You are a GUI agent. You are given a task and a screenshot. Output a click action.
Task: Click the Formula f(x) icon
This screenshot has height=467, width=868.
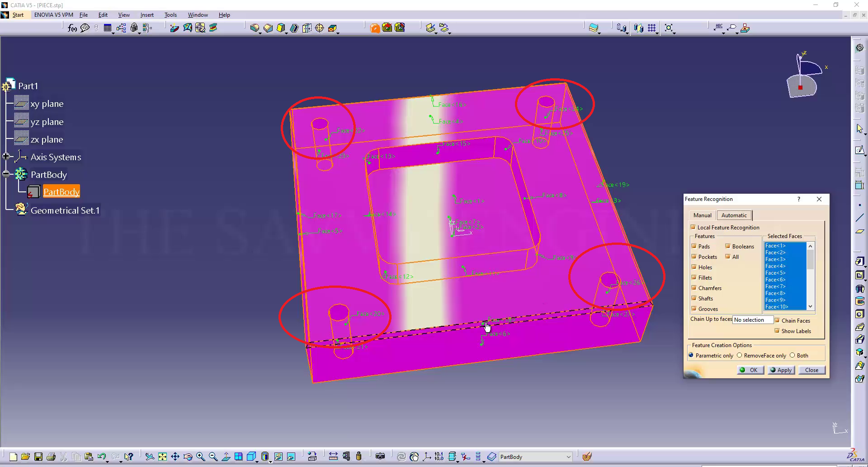[x=72, y=28]
